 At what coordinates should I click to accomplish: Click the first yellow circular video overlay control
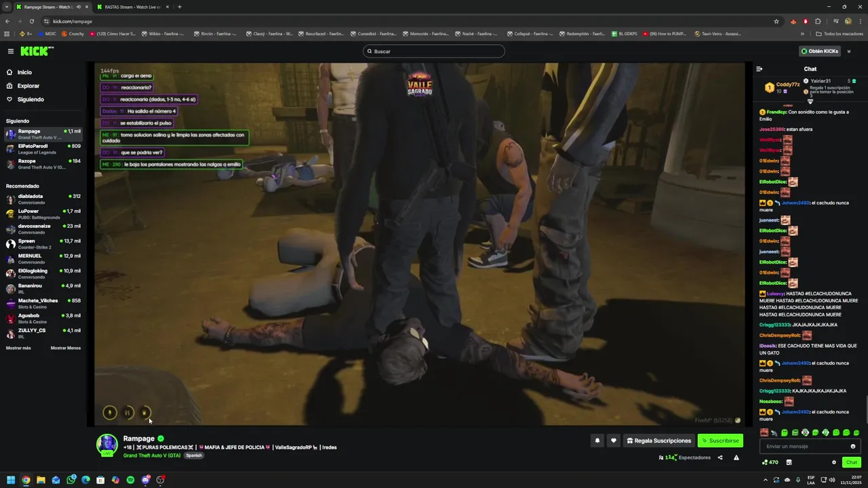point(110,413)
